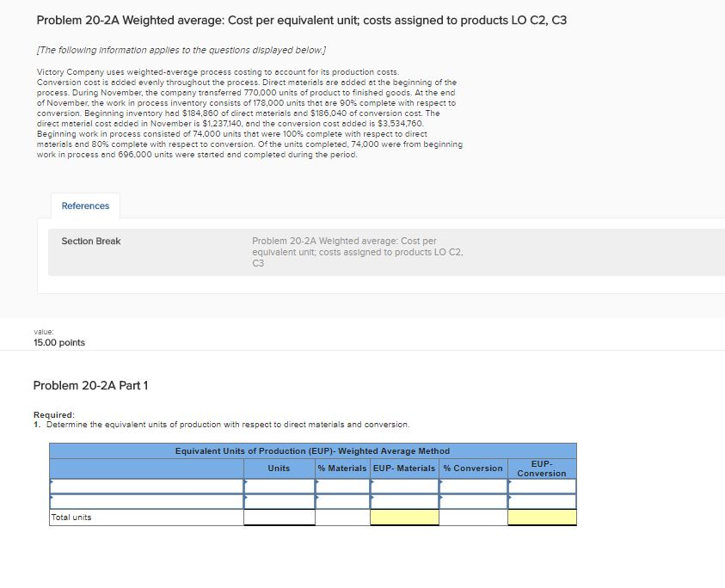Click the Section Break label
This screenshot has height=588, width=725.
tap(90, 241)
